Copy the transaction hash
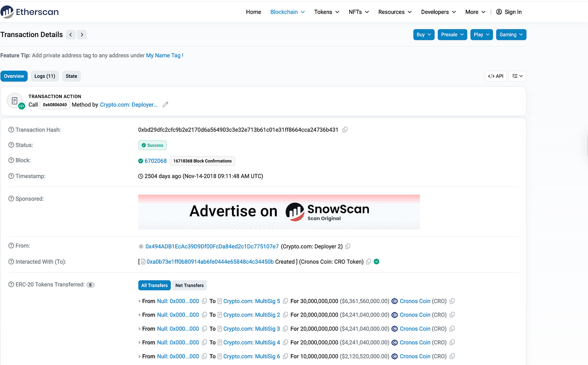 click(x=345, y=130)
